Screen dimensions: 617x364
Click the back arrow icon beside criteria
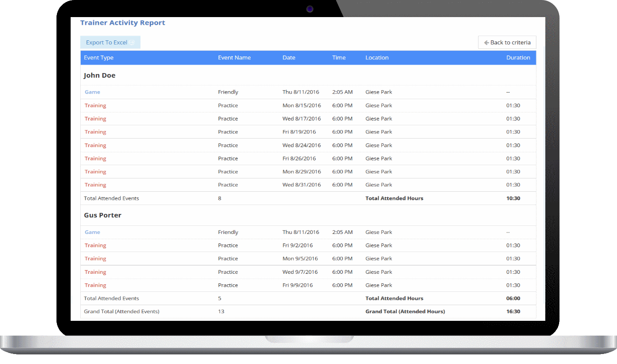[x=486, y=43]
